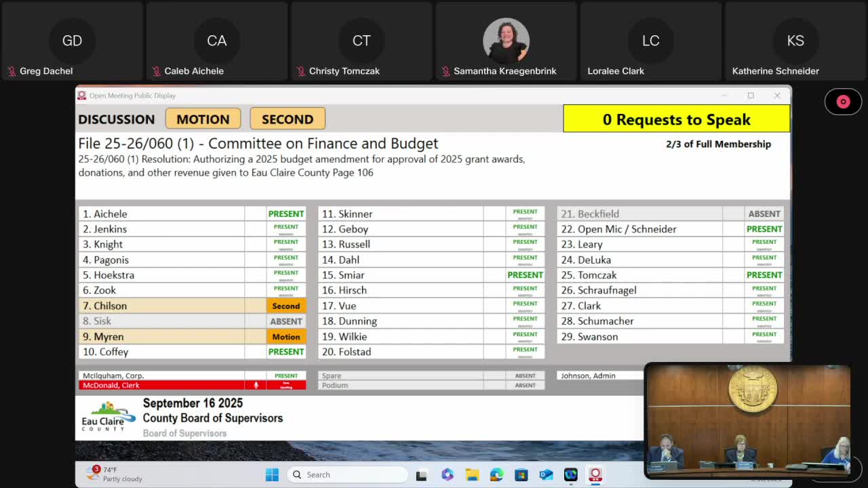Click the 'Spare' row

point(431,375)
